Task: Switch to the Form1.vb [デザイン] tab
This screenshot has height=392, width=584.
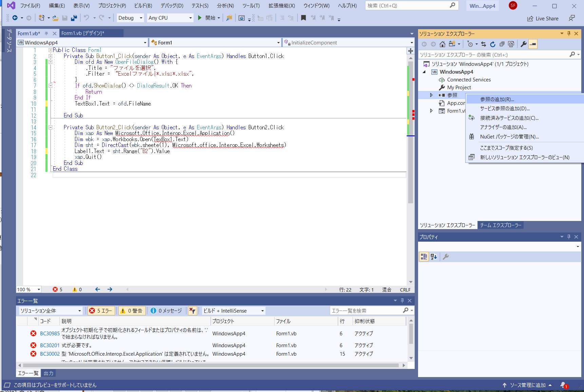Action: [91, 33]
